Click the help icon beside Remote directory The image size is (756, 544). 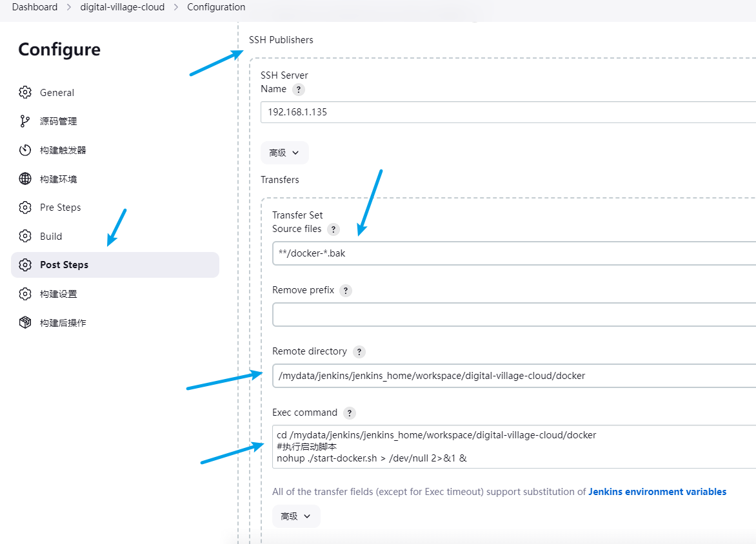coord(359,352)
